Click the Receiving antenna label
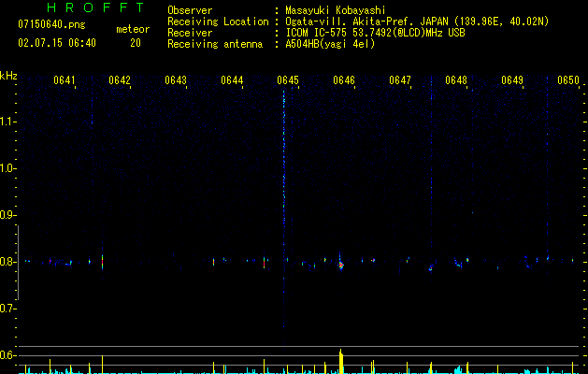 click(x=215, y=44)
